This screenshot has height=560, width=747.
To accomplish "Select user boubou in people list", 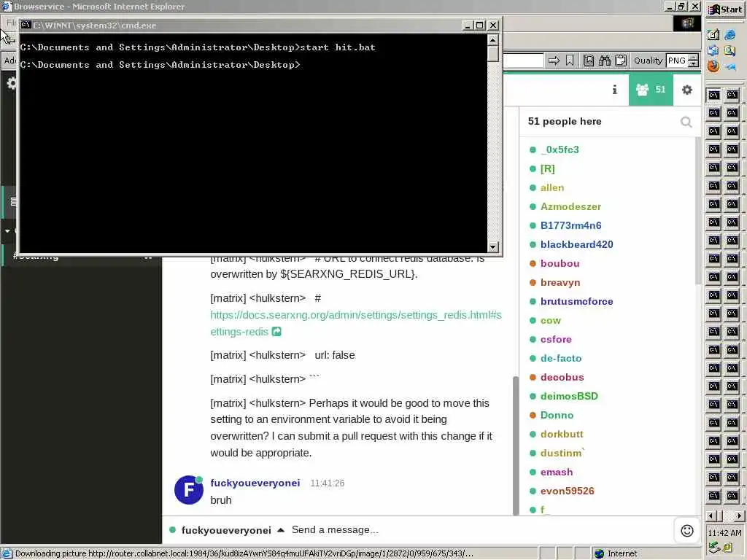I will (x=560, y=264).
